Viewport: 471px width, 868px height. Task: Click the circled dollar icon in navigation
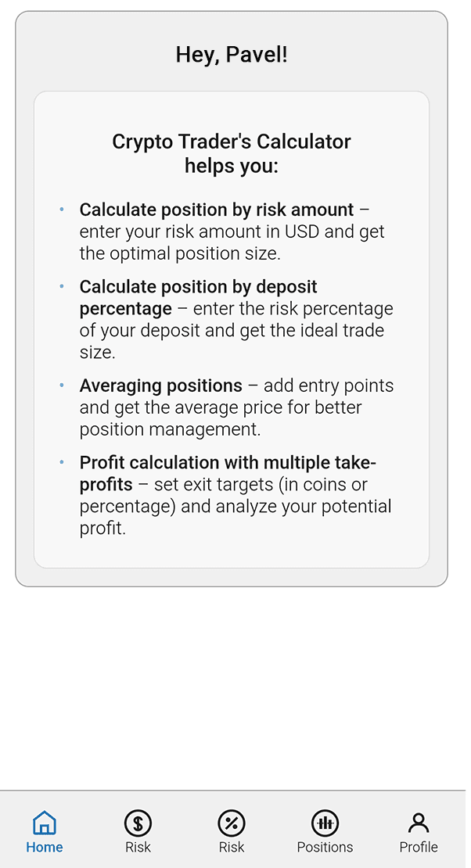pyautogui.click(x=138, y=822)
